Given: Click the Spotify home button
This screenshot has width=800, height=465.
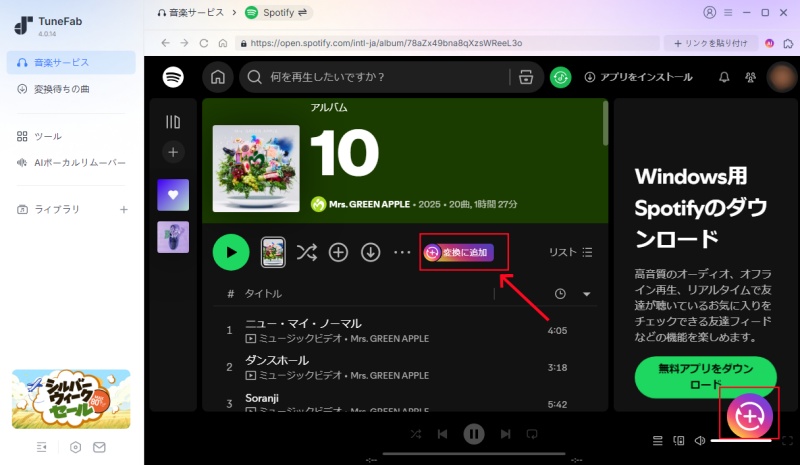Looking at the screenshot, I should pos(218,77).
